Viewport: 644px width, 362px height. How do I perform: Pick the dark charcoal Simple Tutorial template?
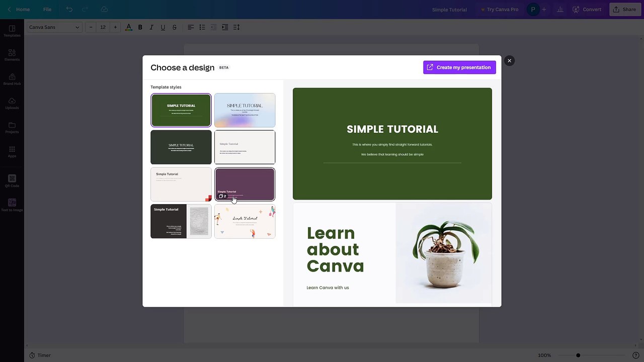click(x=181, y=147)
